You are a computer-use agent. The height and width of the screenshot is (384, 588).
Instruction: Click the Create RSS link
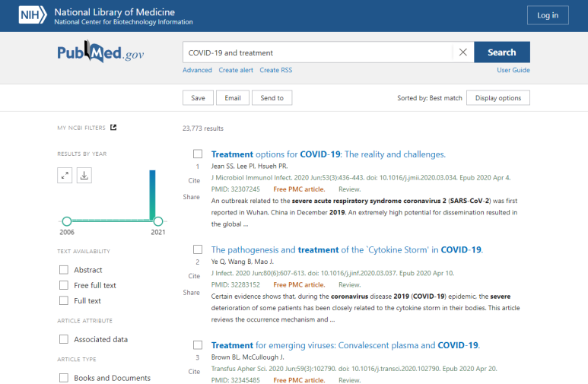276,70
